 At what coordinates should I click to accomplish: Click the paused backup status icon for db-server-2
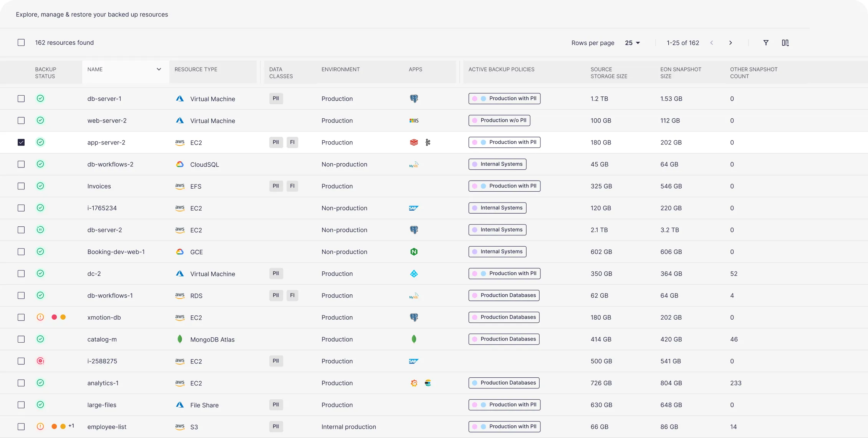click(x=40, y=230)
